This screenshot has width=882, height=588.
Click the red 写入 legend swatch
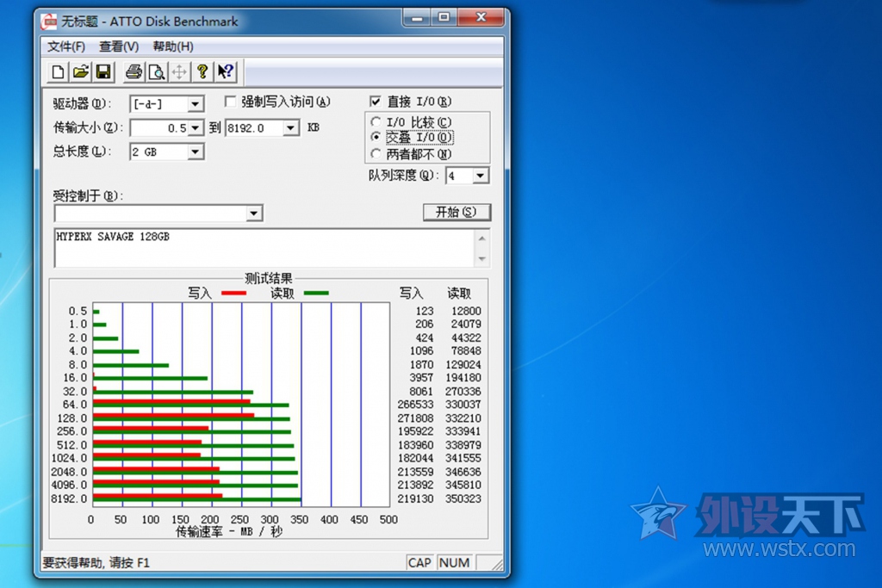click(x=233, y=293)
